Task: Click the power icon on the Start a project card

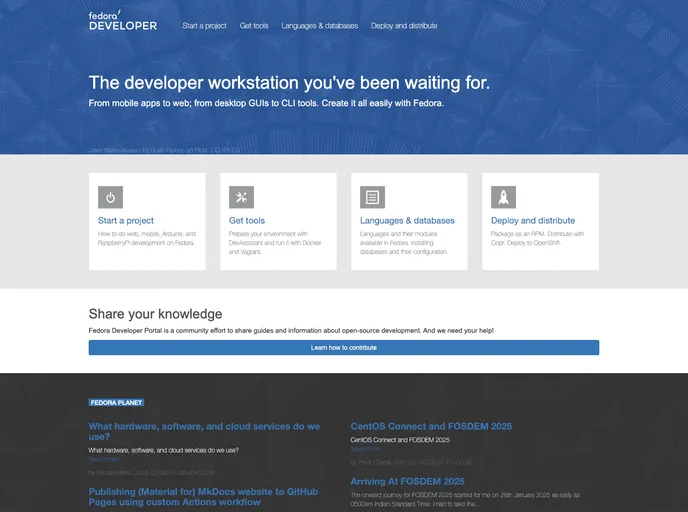Action: pyautogui.click(x=110, y=197)
